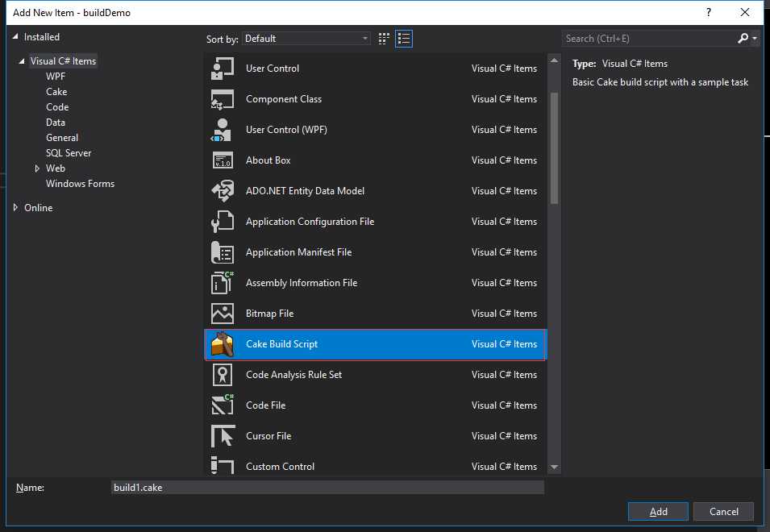The width and height of the screenshot is (770, 532).
Task: Expand the Web category node
Action: [37, 168]
